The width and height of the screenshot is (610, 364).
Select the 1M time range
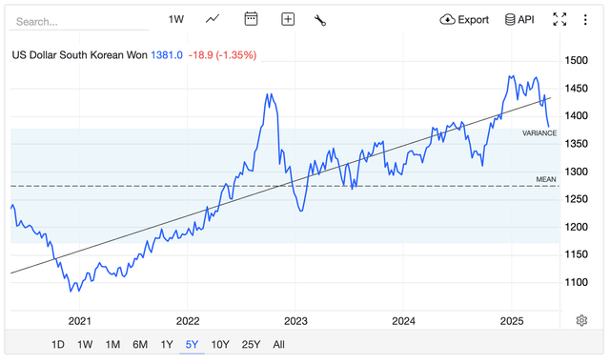pyautogui.click(x=112, y=345)
